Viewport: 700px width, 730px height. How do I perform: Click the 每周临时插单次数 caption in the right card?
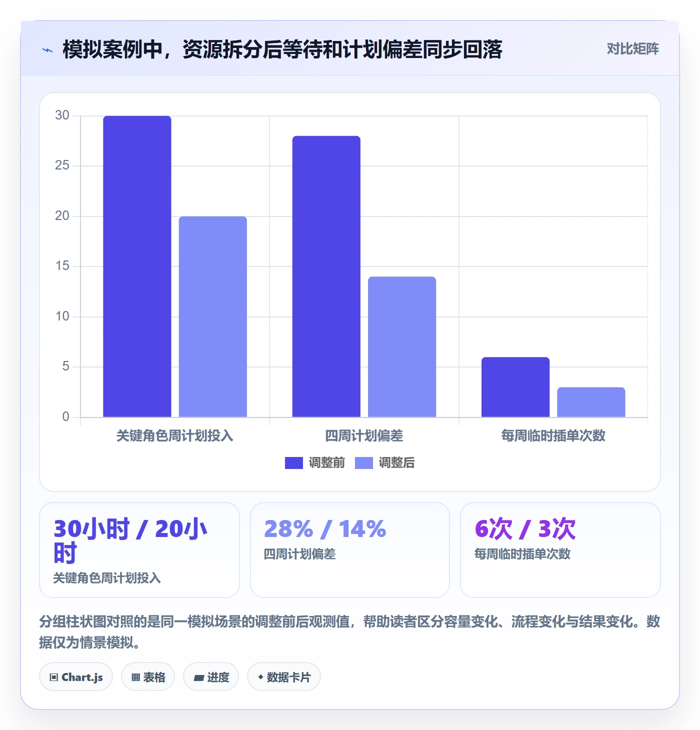coord(522,554)
